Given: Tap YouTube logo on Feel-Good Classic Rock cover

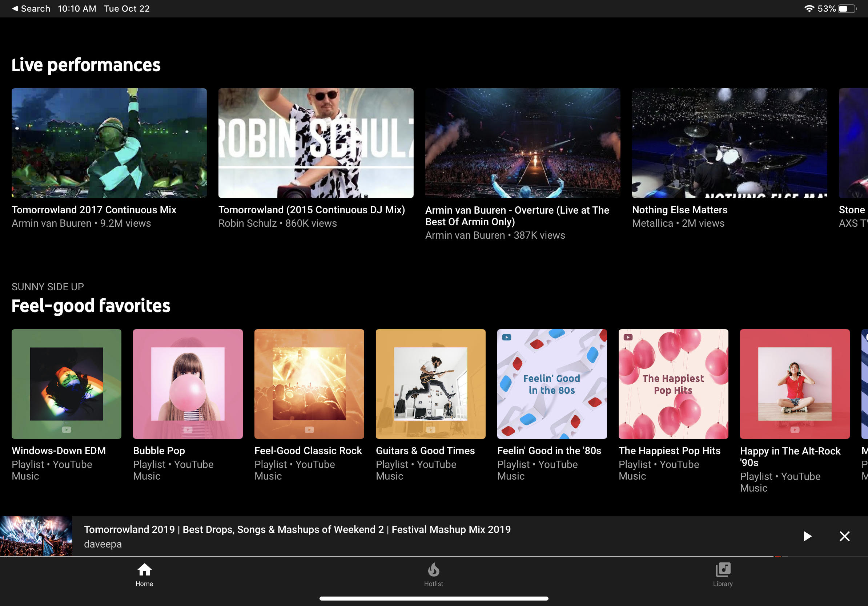Looking at the screenshot, I should pos(309,429).
